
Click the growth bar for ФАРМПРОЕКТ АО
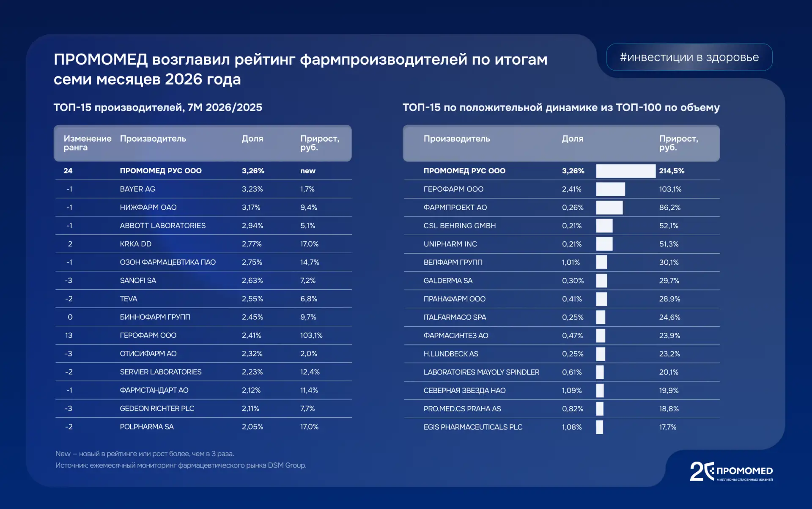point(609,208)
